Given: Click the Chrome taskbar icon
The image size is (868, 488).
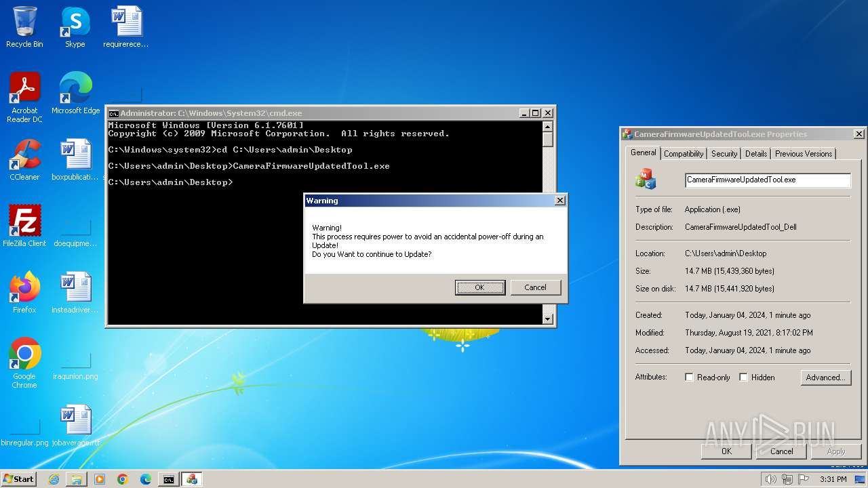Looking at the screenshot, I should click(x=123, y=479).
